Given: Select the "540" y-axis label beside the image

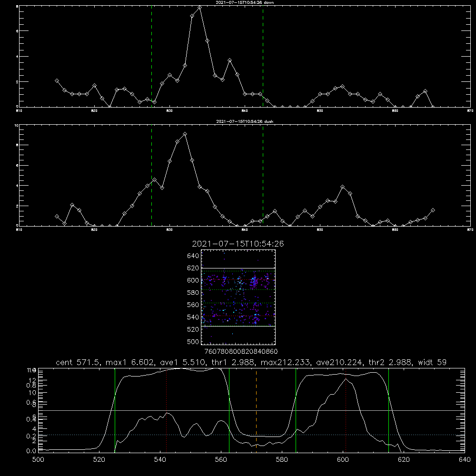Looking at the screenshot, I should pos(193,317).
